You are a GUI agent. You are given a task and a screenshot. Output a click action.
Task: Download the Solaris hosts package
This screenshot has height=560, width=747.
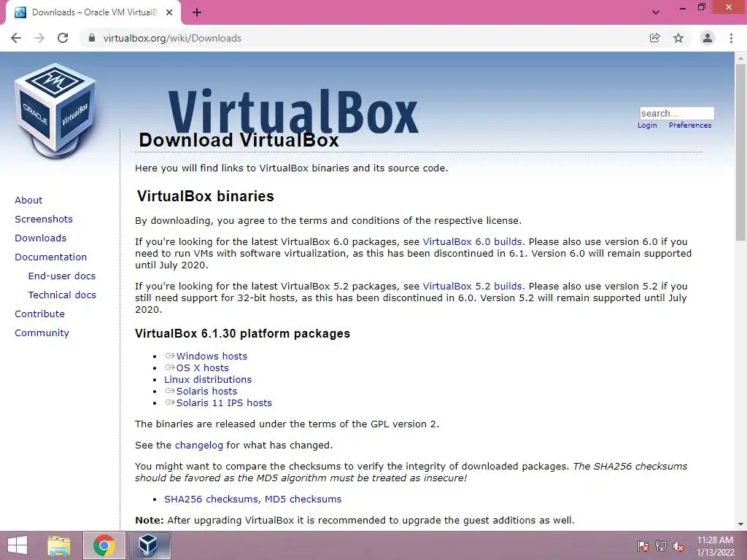coord(206,392)
